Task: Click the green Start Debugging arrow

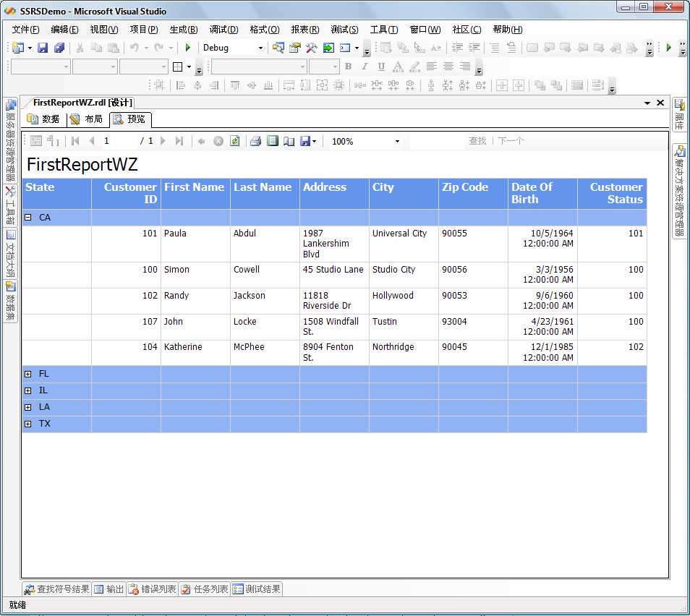Action: [188, 48]
